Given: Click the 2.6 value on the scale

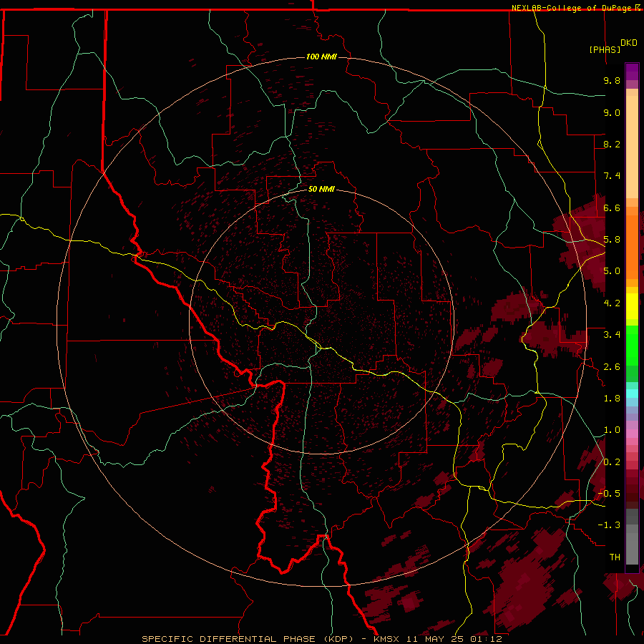Looking at the screenshot, I should (x=612, y=367).
